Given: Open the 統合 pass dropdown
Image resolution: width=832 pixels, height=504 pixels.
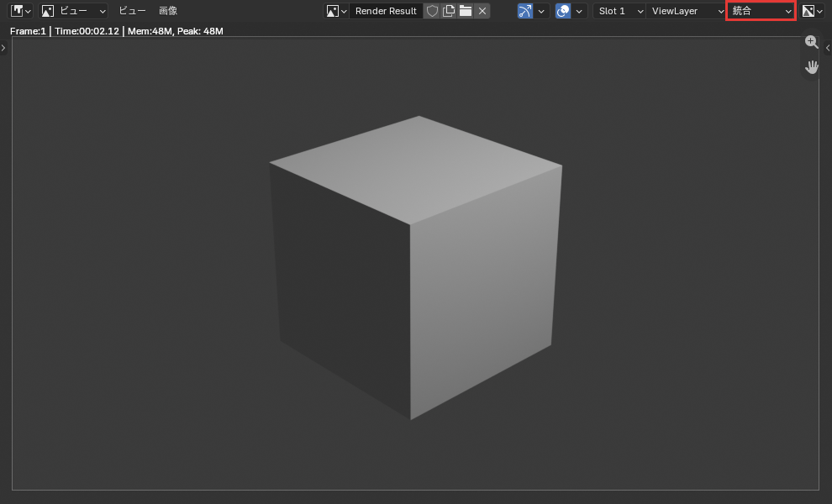Looking at the screenshot, I should coord(761,11).
